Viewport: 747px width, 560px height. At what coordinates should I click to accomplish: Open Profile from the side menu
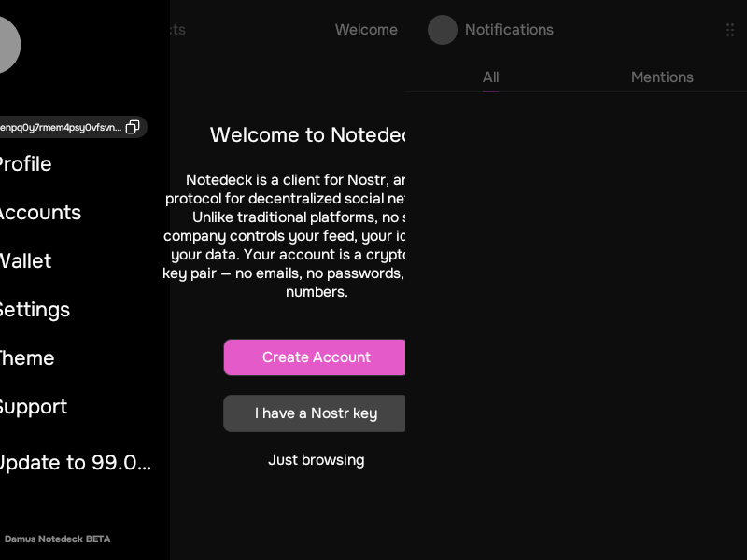24,164
